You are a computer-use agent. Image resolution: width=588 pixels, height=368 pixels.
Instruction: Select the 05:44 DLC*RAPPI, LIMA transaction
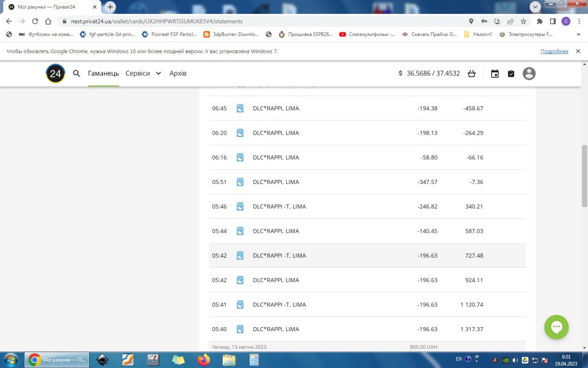[x=367, y=231]
